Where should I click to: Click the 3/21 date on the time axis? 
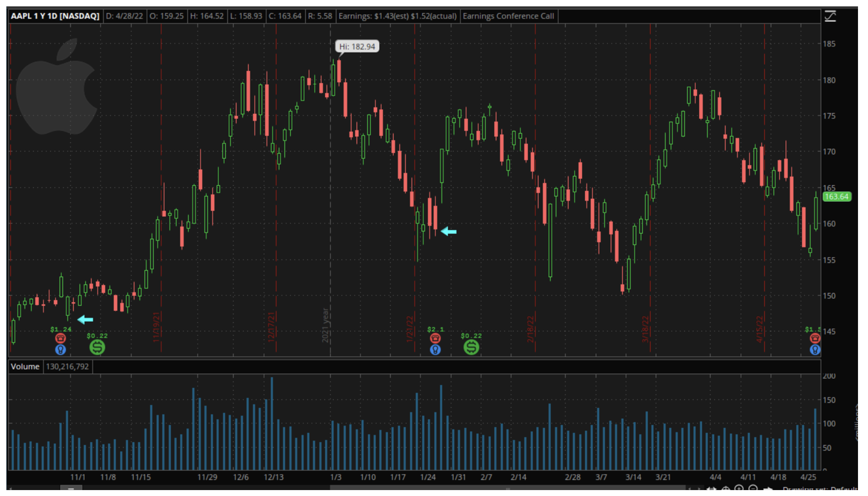coord(663,477)
